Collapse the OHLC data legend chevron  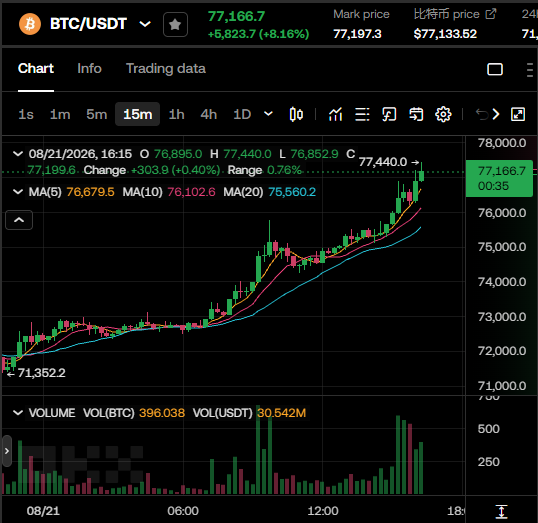coord(17,153)
